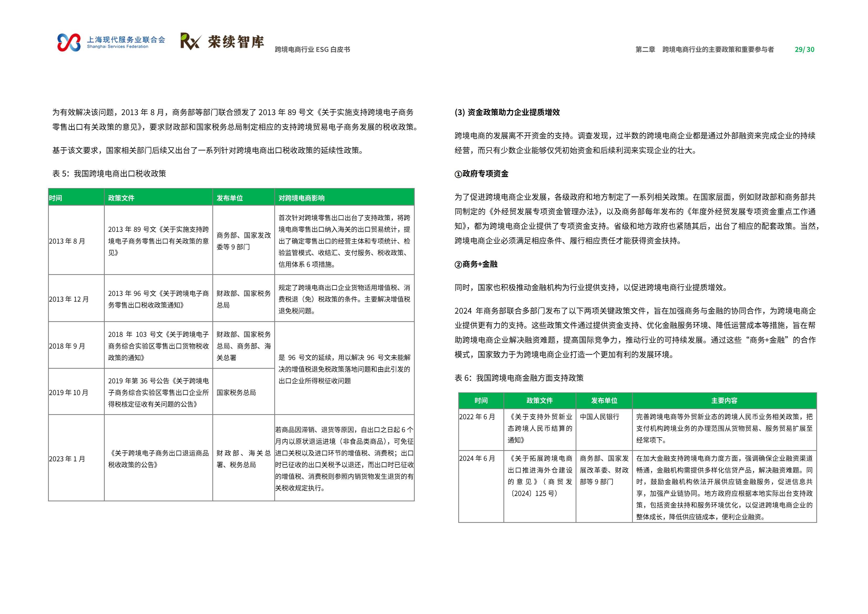Select the 对跨境电商影响 column header
Viewport: 868px width, 614px height.
(x=344, y=197)
